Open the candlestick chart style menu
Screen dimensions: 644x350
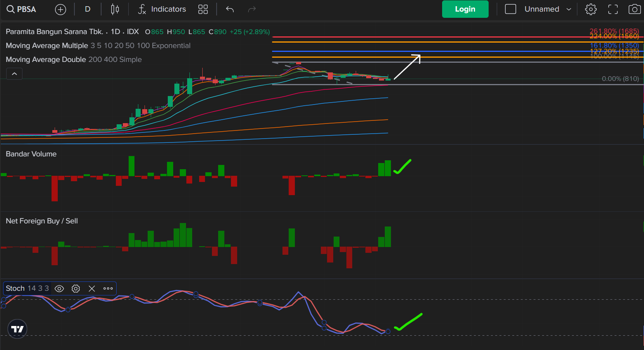click(x=115, y=9)
